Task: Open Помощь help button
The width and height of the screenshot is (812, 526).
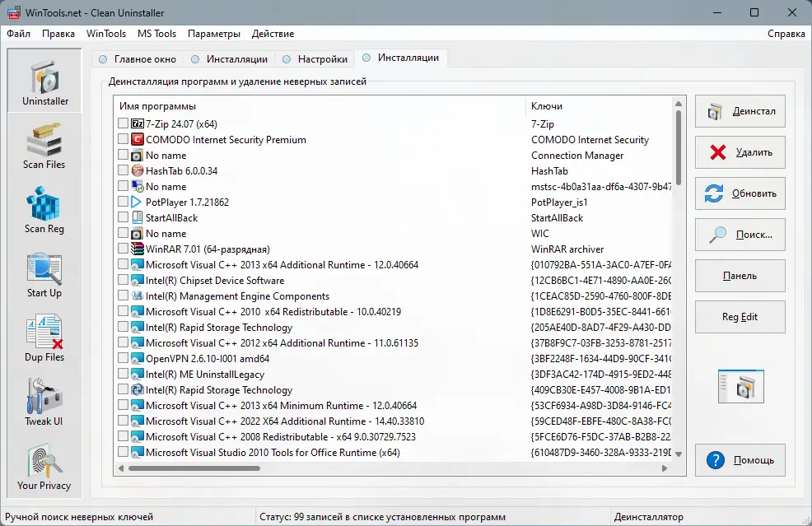Action: click(740, 459)
